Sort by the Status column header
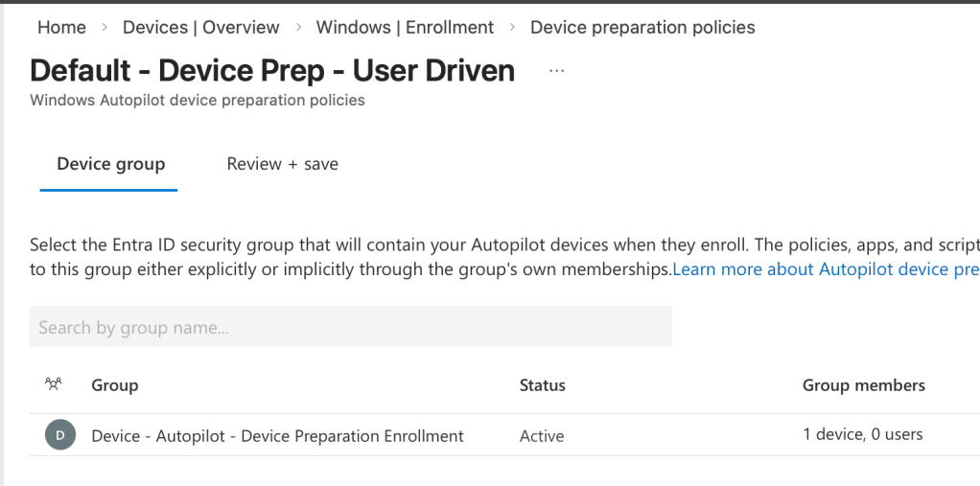This screenshot has height=486, width=980. pyautogui.click(x=542, y=385)
